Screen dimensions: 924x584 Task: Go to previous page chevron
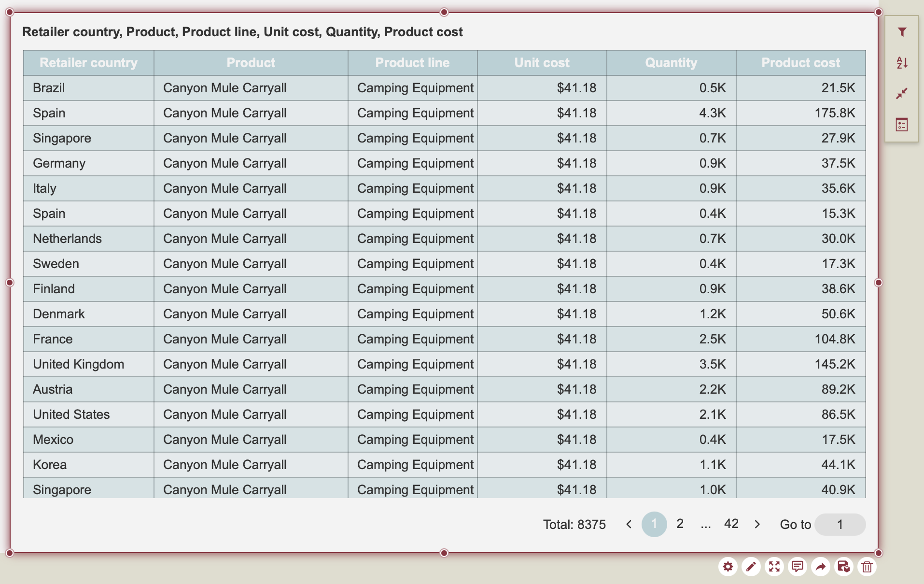pos(629,525)
